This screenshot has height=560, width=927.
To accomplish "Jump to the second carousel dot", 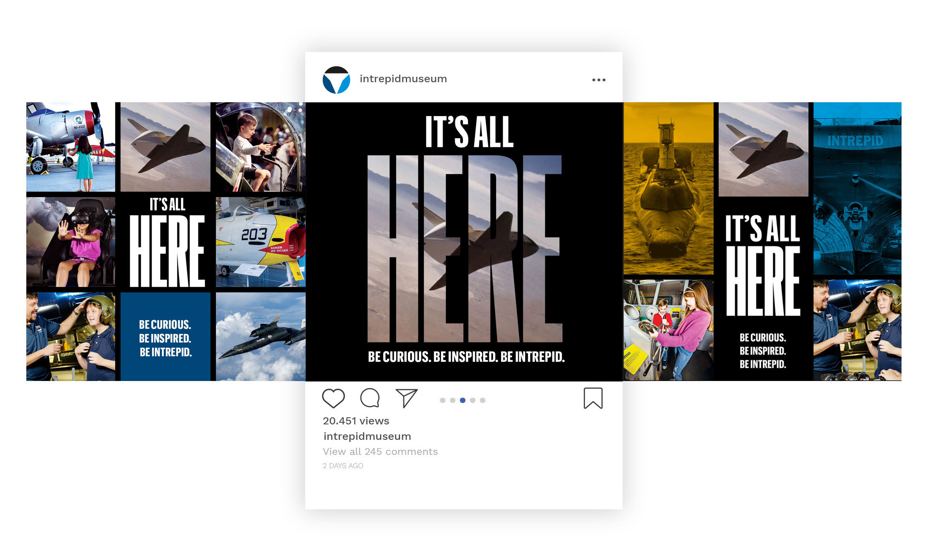I will pos(453,400).
